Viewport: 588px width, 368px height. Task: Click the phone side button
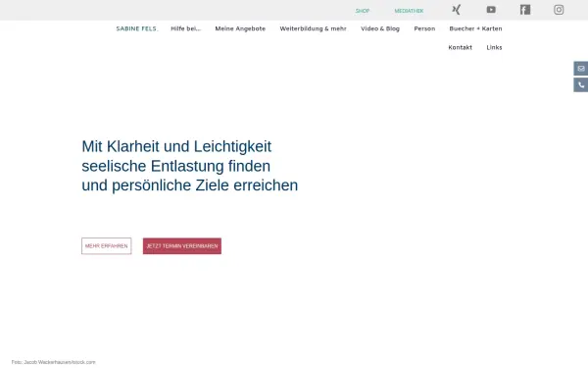click(x=581, y=85)
